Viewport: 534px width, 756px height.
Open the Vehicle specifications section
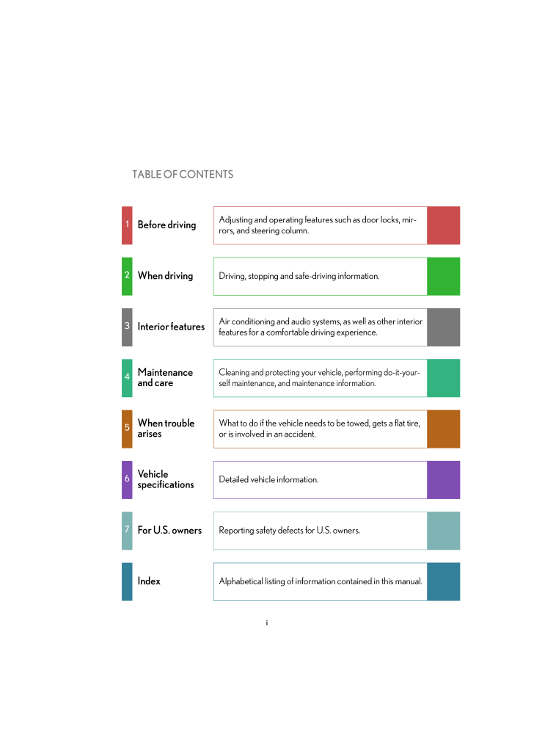[166, 479]
